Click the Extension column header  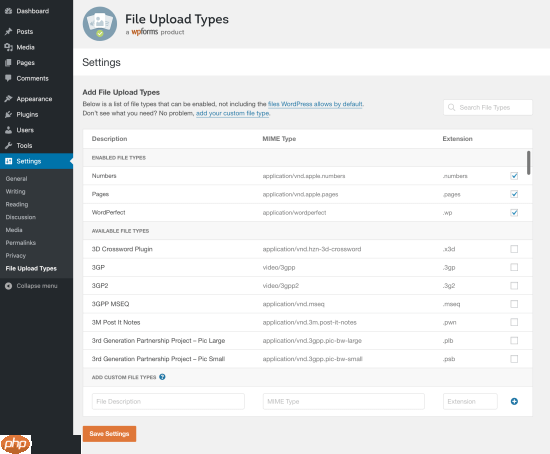tap(457, 139)
